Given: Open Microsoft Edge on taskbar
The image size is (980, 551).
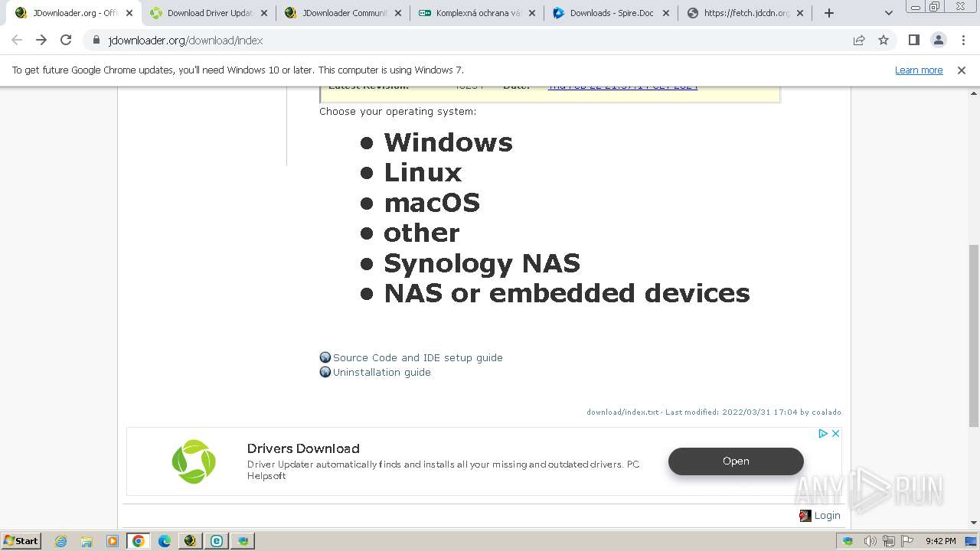Looking at the screenshot, I should point(165,541).
